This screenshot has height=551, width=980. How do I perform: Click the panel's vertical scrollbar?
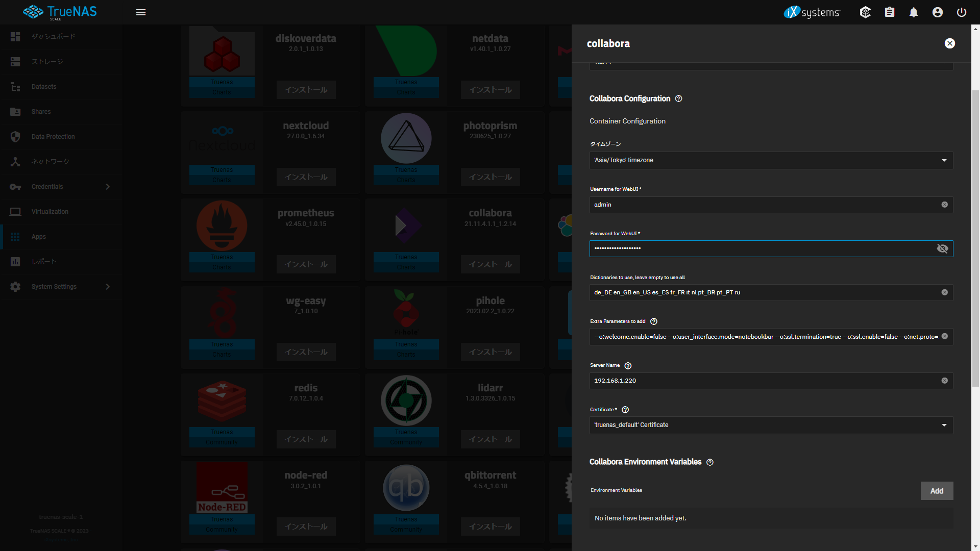[975, 238]
